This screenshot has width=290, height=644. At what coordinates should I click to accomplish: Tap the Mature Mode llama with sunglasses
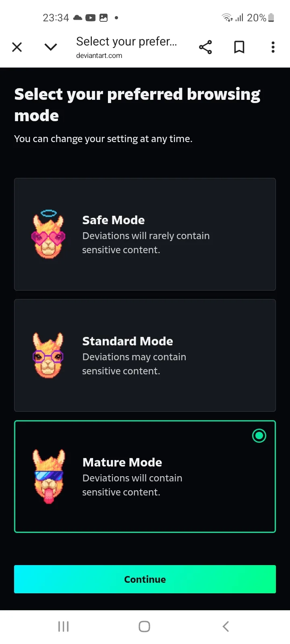(48, 477)
